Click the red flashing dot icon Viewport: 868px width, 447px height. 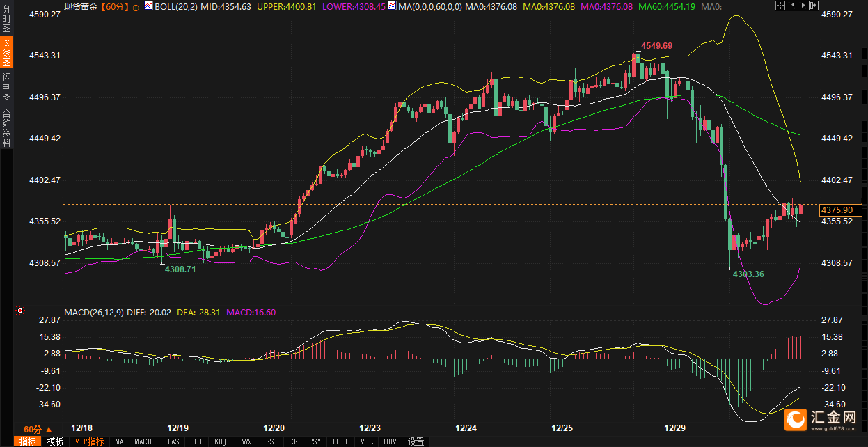tap(20, 311)
